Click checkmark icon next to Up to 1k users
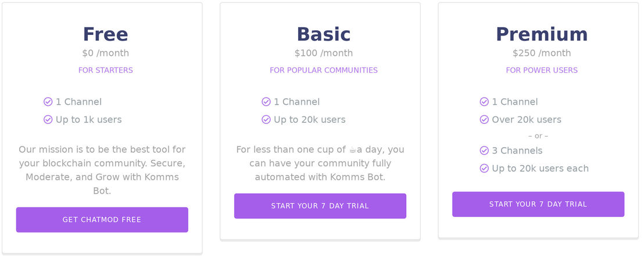 [48, 119]
